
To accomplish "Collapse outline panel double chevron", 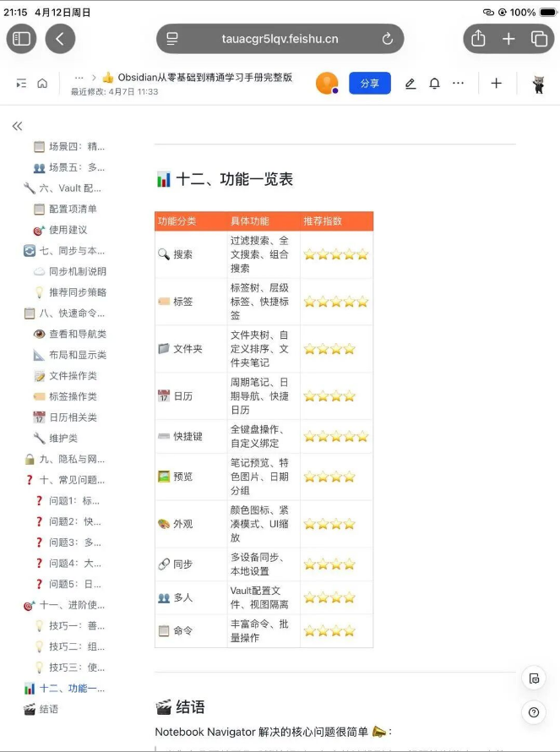I will pos(17,126).
